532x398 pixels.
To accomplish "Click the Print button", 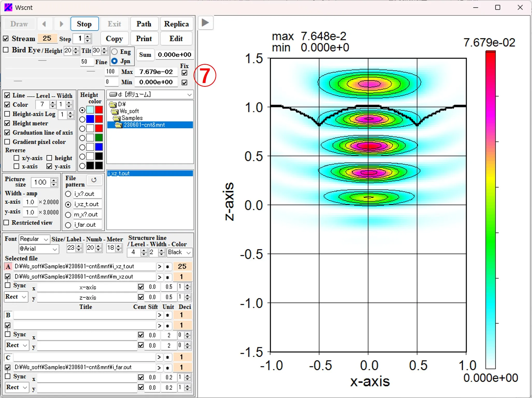I will coord(144,39).
